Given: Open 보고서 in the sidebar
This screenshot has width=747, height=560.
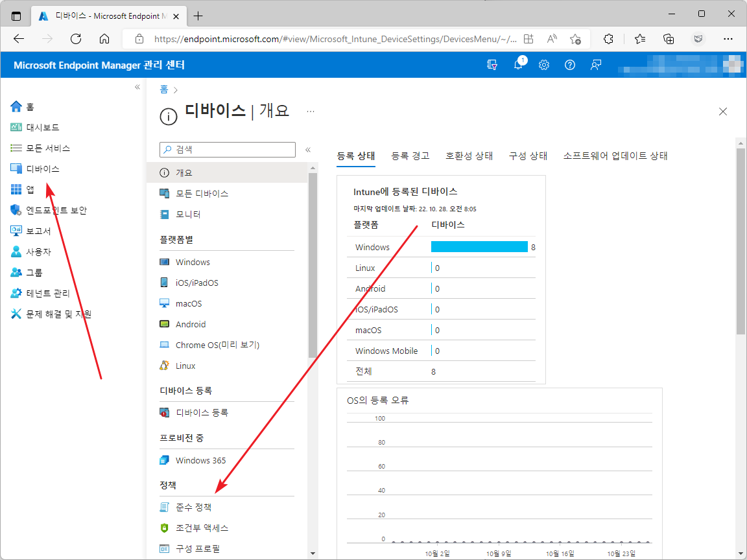Looking at the screenshot, I should tap(30, 231).
